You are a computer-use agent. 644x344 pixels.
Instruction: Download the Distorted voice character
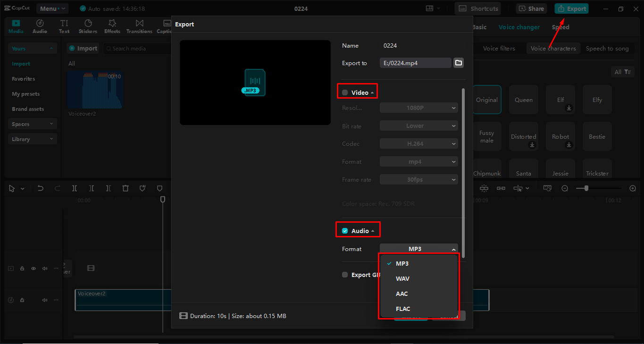[x=533, y=145]
